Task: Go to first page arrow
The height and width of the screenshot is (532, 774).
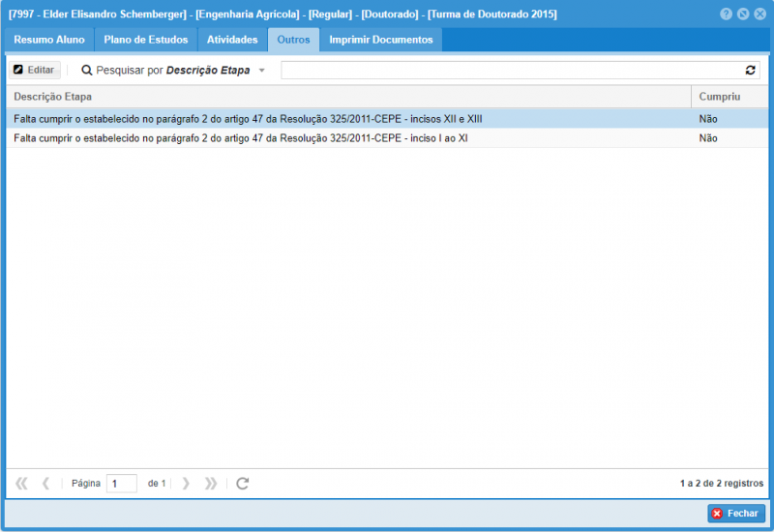Action: pos(22,483)
